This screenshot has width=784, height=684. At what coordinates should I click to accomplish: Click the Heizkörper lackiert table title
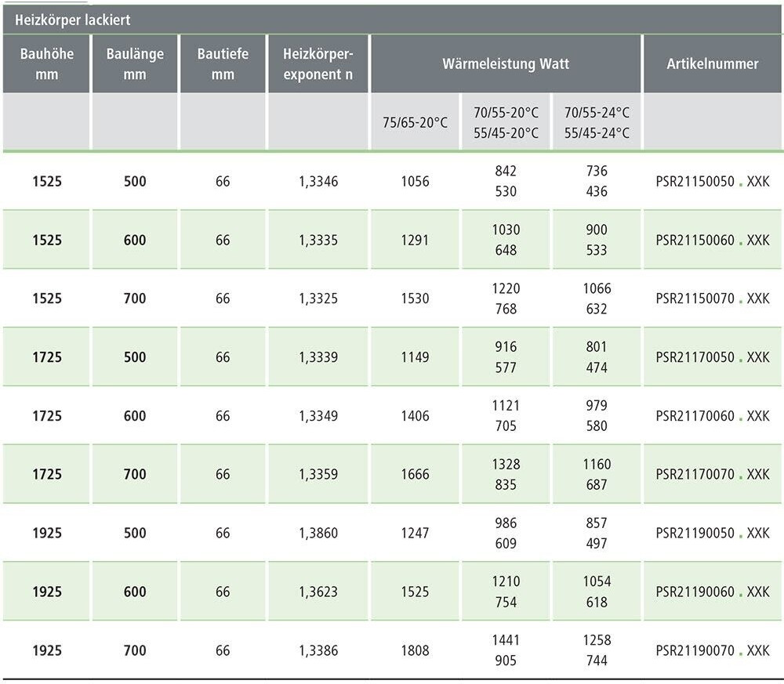(x=73, y=20)
